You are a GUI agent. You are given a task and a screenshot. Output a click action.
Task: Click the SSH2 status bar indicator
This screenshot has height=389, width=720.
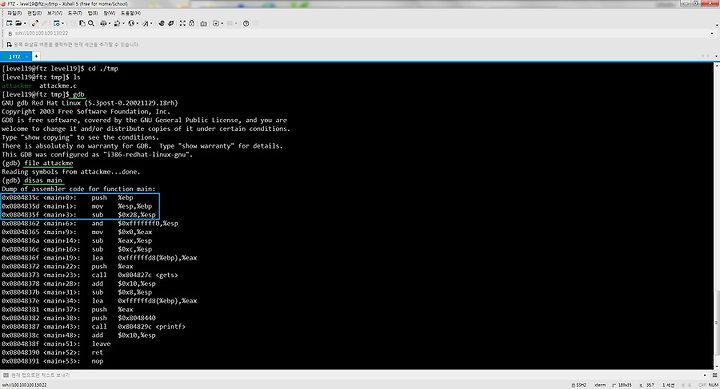579,385
